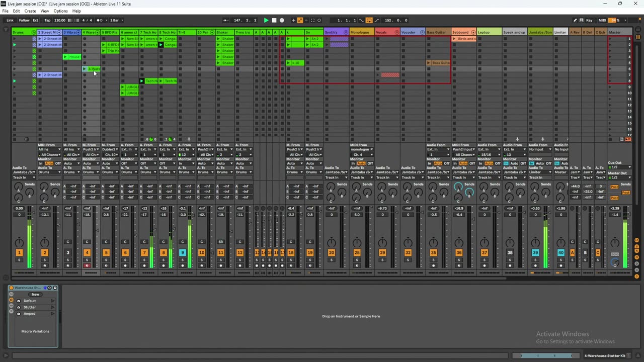Launch the 4-Ware clip on track 4
The height and width of the screenshot is (362, 644).
click(x=85, y=69)
